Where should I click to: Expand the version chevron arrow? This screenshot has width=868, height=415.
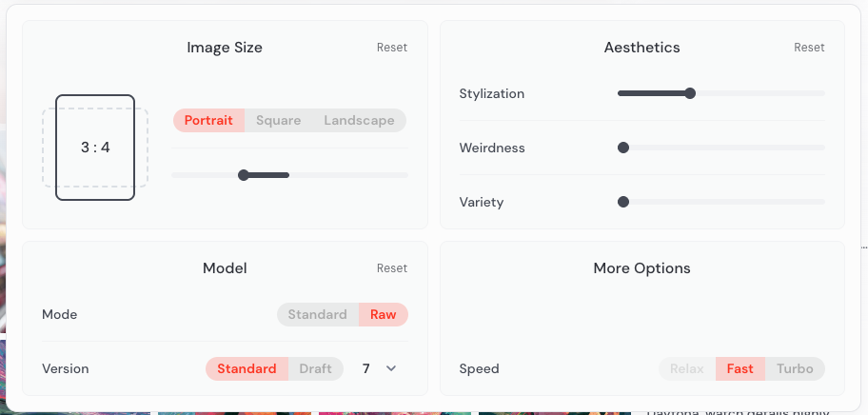tap(390, 369)
